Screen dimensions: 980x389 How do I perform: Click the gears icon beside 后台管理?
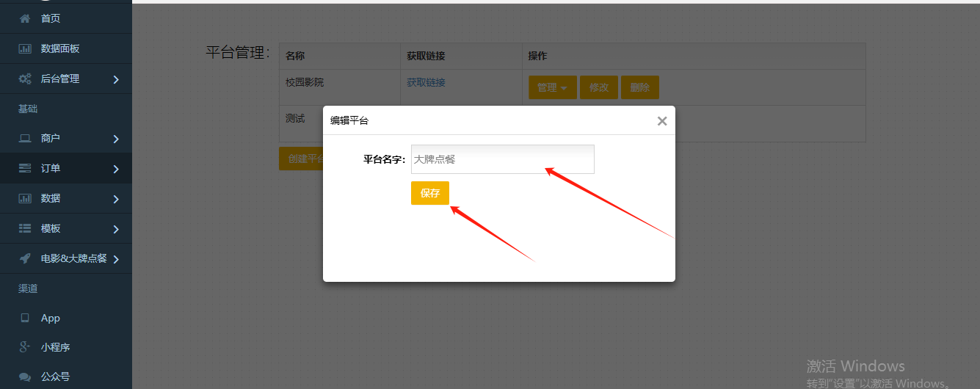point(25,79)
